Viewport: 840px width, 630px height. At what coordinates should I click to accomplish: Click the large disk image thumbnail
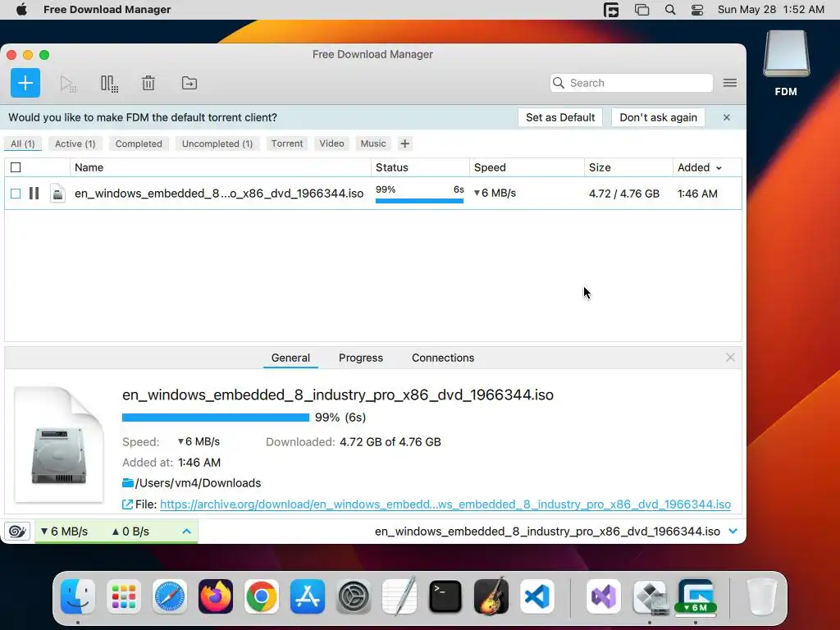(x=59, y=445)
